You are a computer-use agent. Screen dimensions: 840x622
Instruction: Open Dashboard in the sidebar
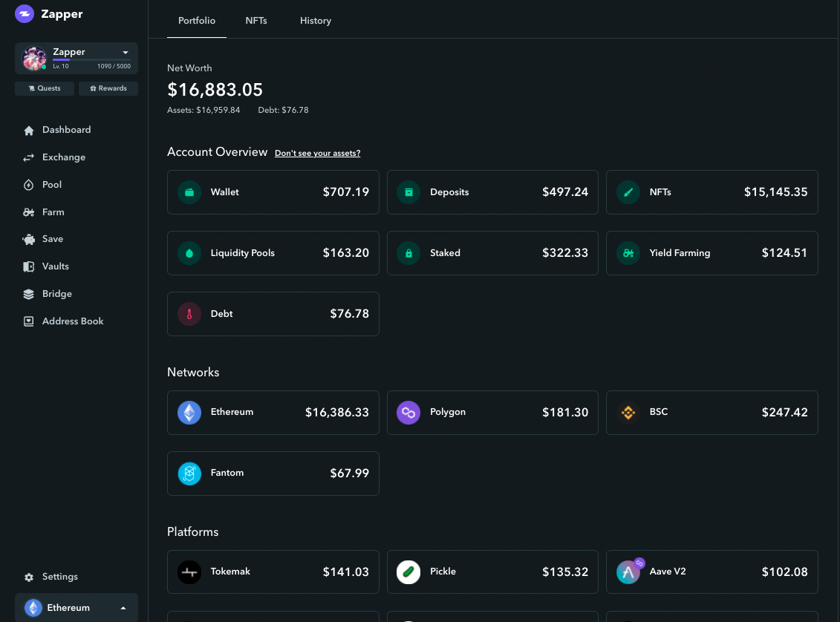pos(66,130)
